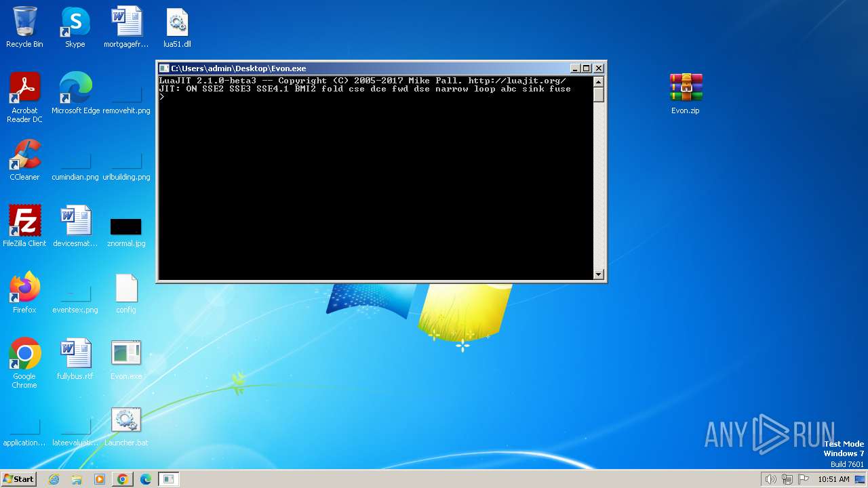The height and width of the screenshot is (488, 868).
Task: Open Internet Explorer from taskbar
Action: tap(54, 479)
